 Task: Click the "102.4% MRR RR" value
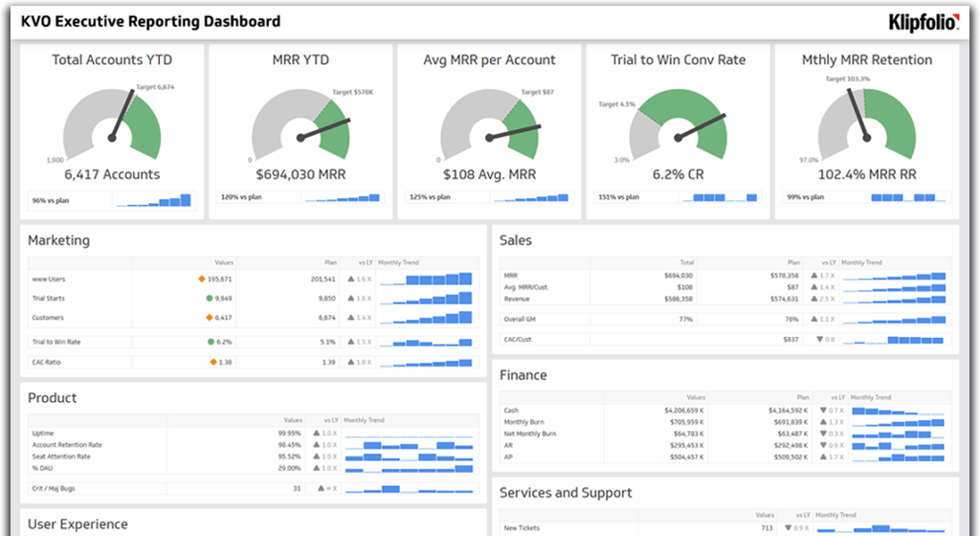point(867,174)
